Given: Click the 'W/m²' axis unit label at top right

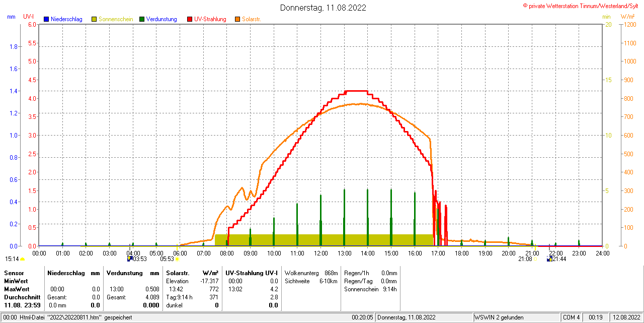Looking at the screenshot, I should [628, 17].
